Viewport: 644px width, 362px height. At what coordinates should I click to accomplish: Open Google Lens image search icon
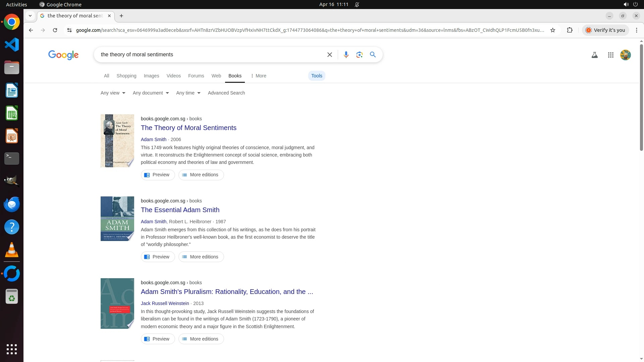359,55
